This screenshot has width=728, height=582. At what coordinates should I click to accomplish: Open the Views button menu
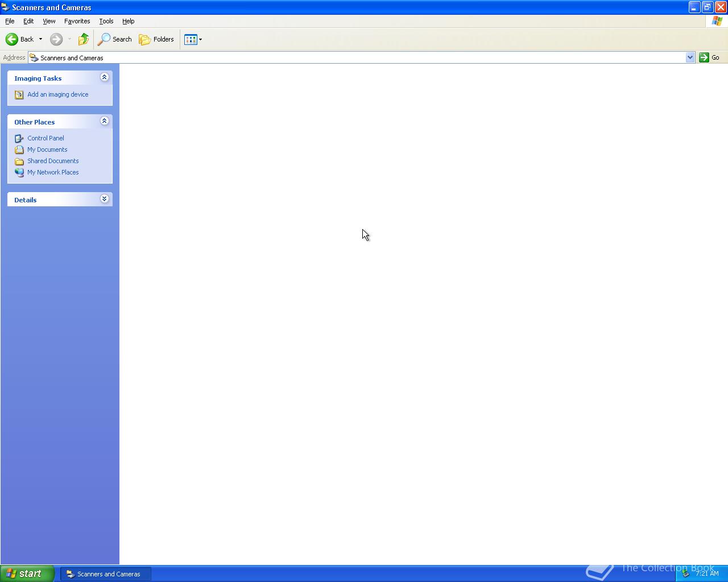click(193, 39)
